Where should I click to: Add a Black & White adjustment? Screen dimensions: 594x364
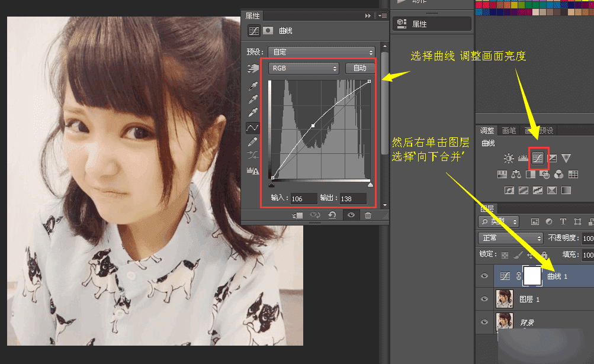point(531,174)
